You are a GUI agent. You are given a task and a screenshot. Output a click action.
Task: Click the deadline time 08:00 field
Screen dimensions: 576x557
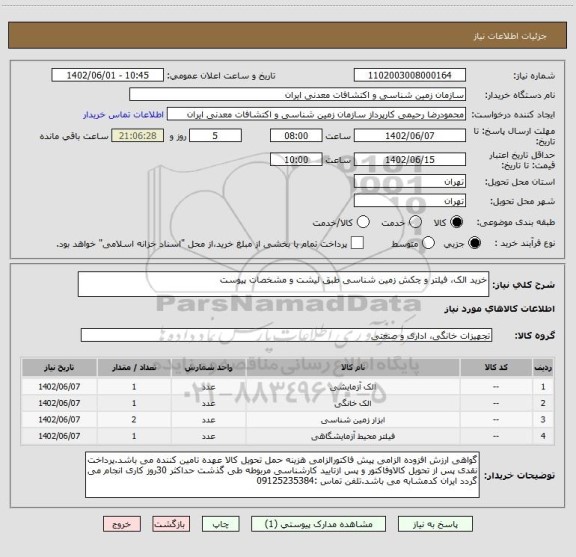[x=296, y=136]
